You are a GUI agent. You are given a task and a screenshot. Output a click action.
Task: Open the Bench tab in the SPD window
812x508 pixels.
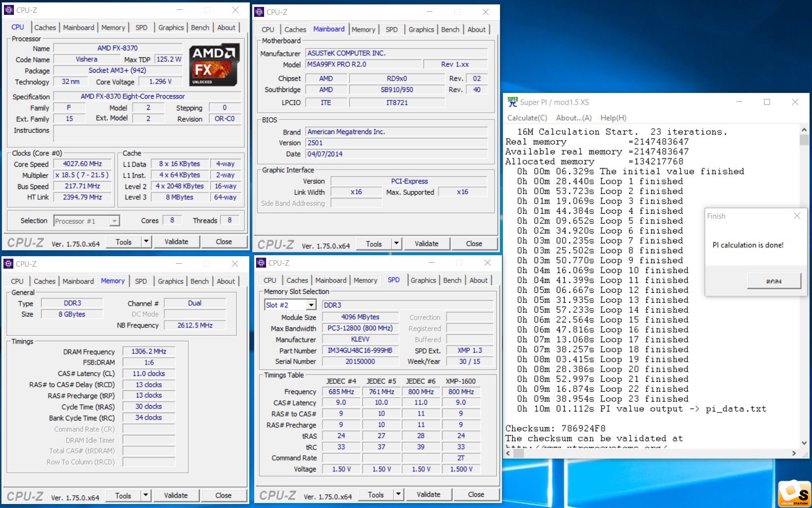pyautogui.click(x=452, y=280)
